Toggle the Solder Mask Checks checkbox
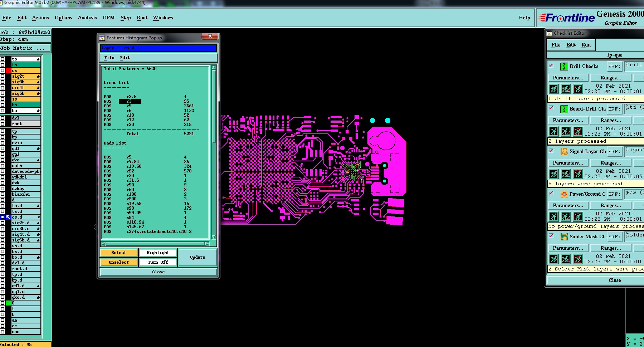This screenshot has width=644, height=347. click(551, 236)
